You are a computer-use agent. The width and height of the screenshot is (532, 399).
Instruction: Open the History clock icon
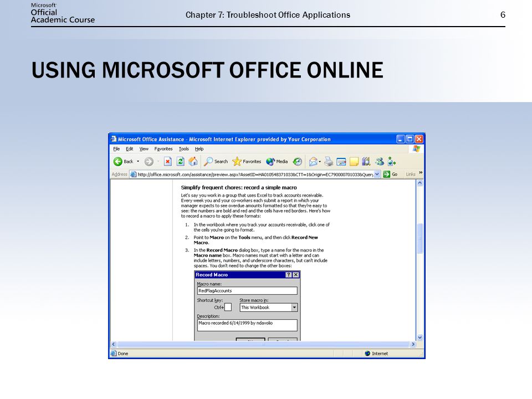(x=298, y=161)
